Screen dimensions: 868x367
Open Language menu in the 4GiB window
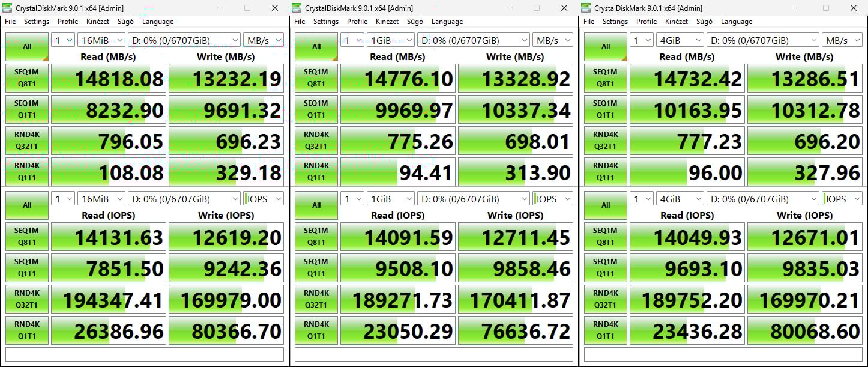[737, 22]
